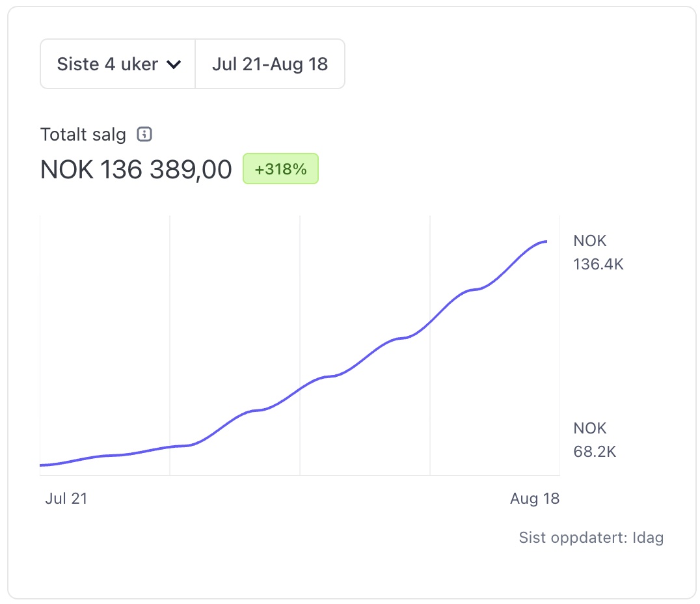Click the end point of the sales line
Image resolution: width=700 pixels, height=604 pixels.
point(546,241)
